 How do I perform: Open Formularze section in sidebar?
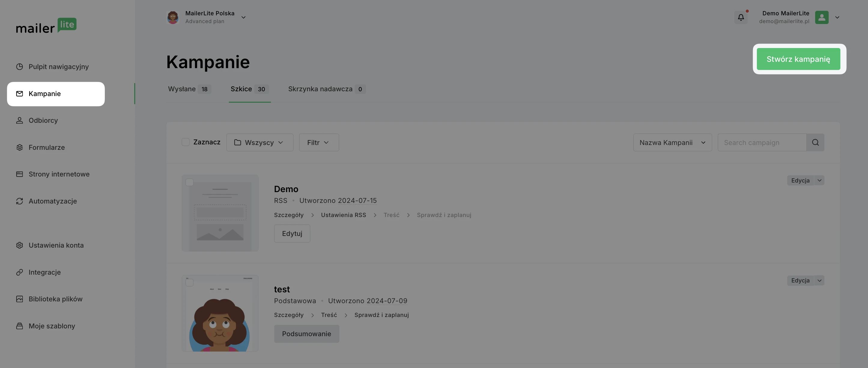click(47, 147)
